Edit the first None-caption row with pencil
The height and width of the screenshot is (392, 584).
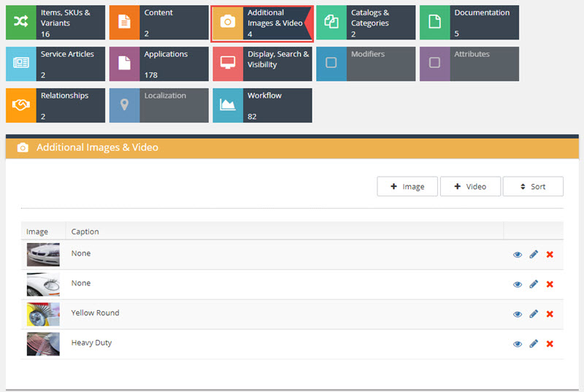coord(534,254)
